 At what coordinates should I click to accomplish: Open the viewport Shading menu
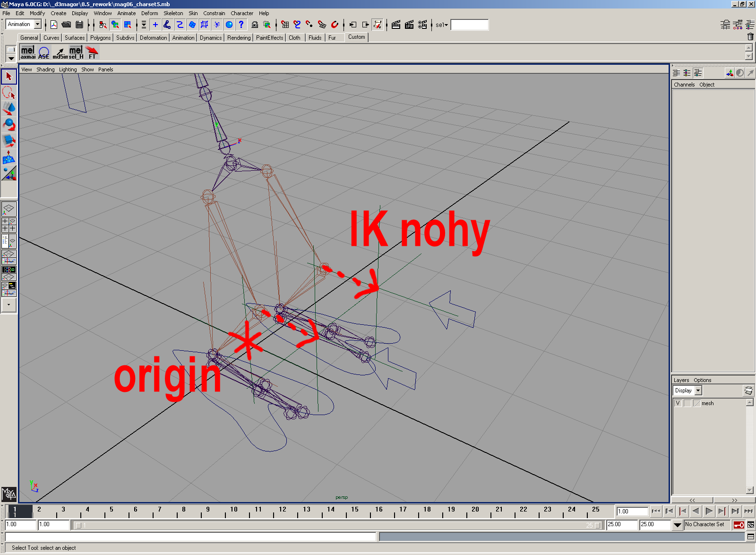(x=45, y=69)
